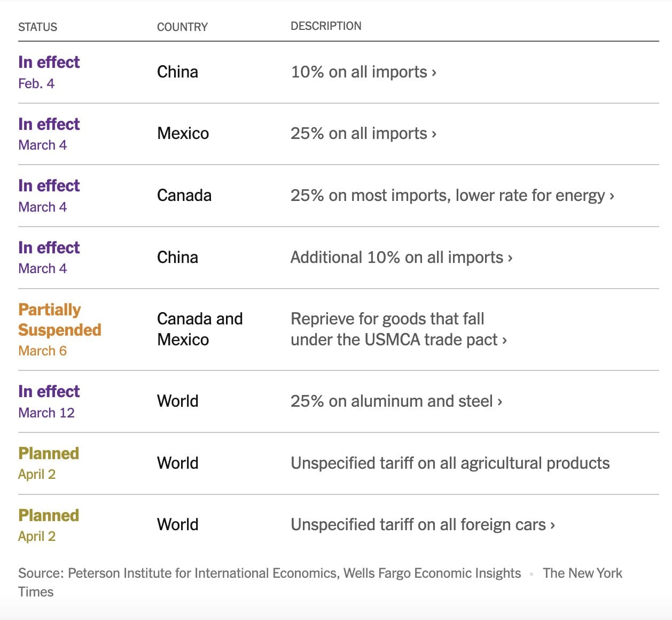This screenshot has width=672, height=620.
Task: Click "Planned" status in agricultural products row
Action: pyautogui.click(x=49, y=453)
